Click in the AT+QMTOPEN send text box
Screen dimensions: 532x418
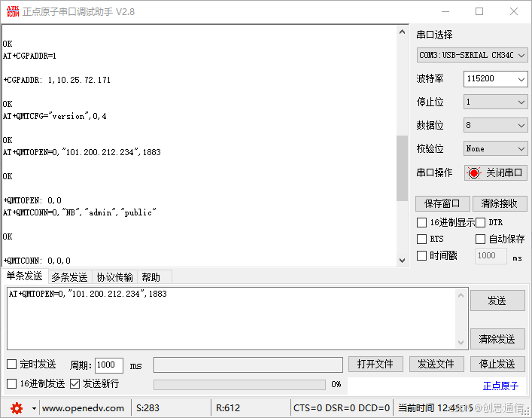tap(232, 319)
